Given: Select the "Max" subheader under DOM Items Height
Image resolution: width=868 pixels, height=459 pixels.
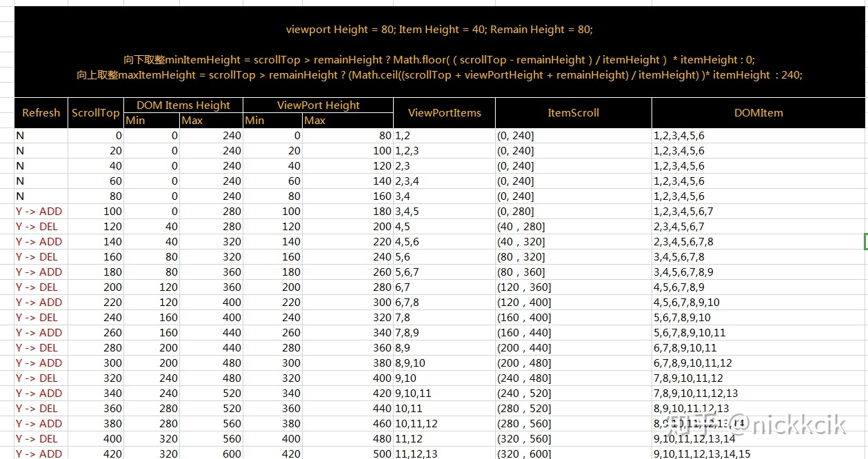Looking at the screenshot, I should [x=211, y=121].
